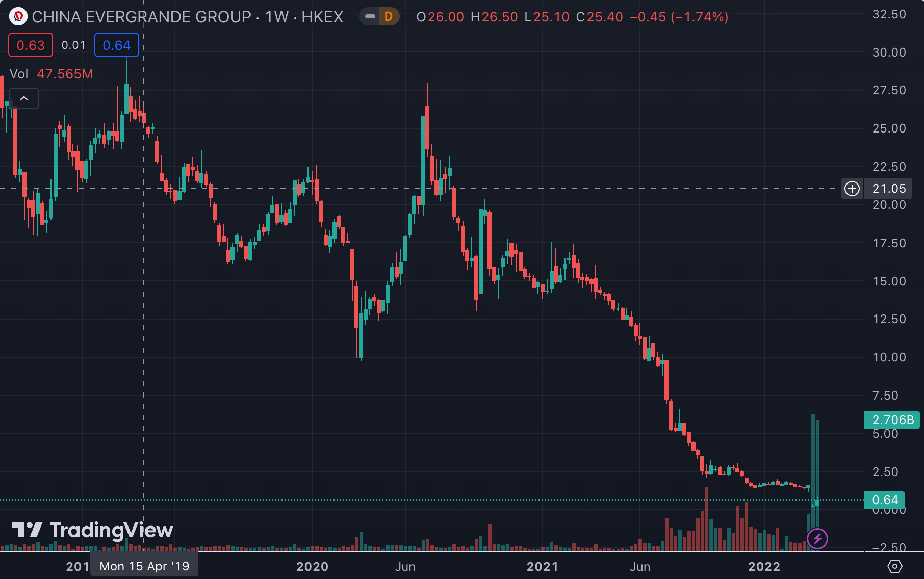Click the O26.00 open price value
Screen dimensions: 924x579
[440, 17]
